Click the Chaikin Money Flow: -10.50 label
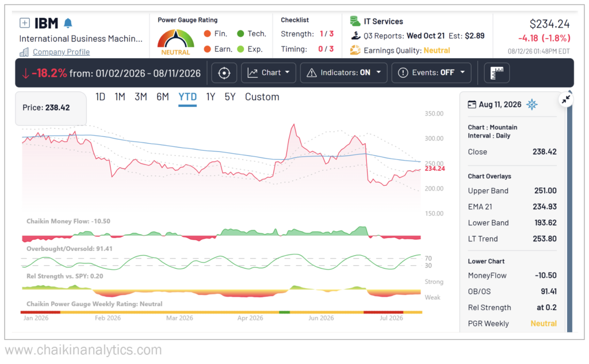This screenshot has height=364, width=589. (68, 221)
